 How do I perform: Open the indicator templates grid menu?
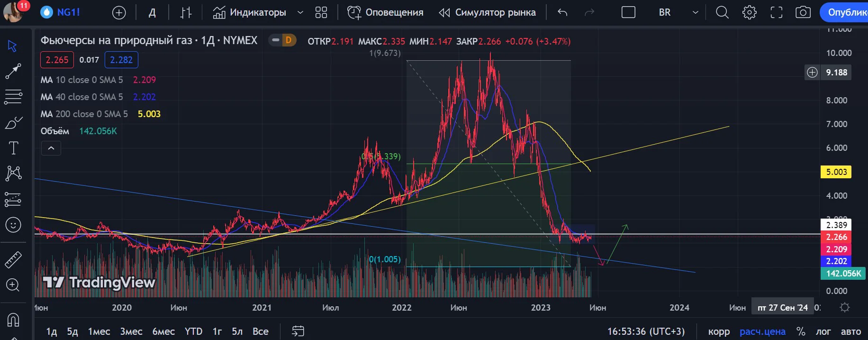coord(321,13)
